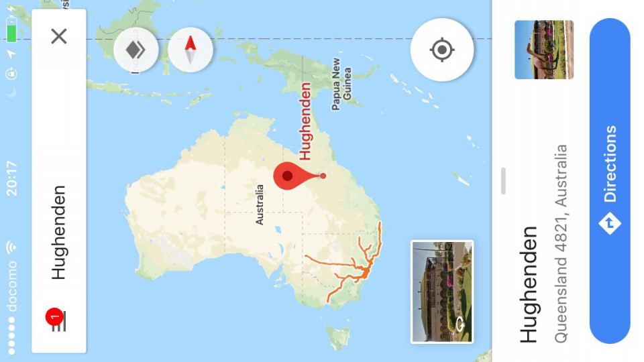
Task: Start Directions to Hughenden
Action: point(610,180)
